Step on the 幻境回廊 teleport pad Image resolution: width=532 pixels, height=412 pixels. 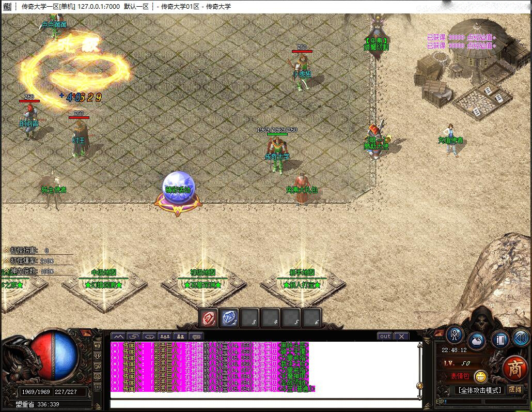point(104,285)
